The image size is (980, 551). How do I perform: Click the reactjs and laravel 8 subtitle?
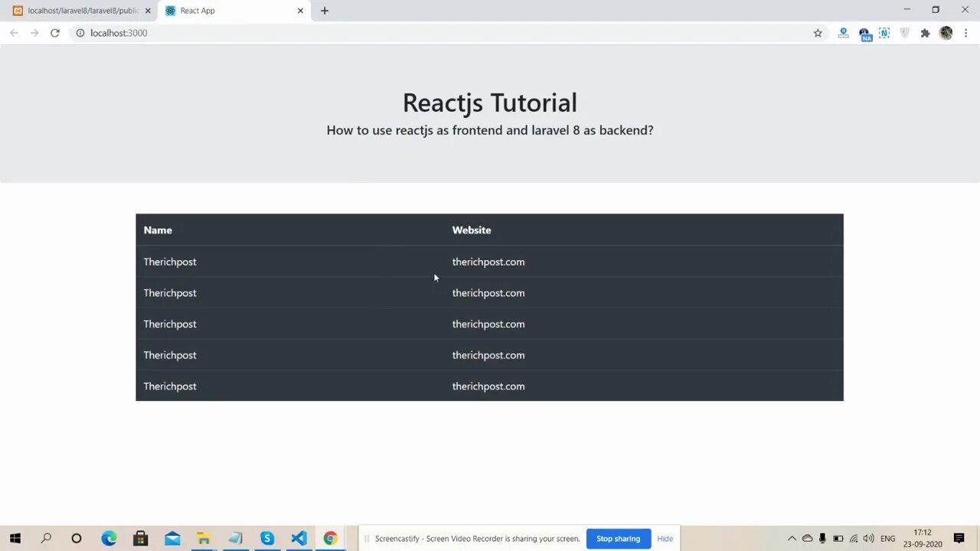490,130
